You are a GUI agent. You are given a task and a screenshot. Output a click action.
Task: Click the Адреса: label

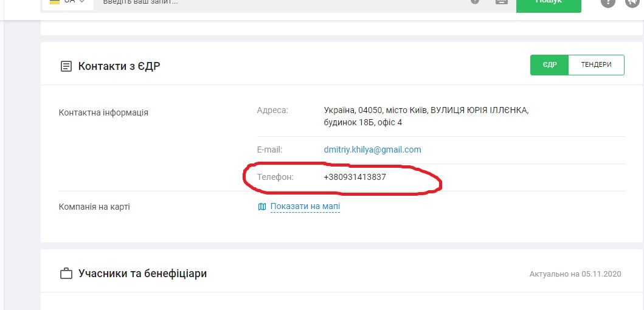point(272,111)
